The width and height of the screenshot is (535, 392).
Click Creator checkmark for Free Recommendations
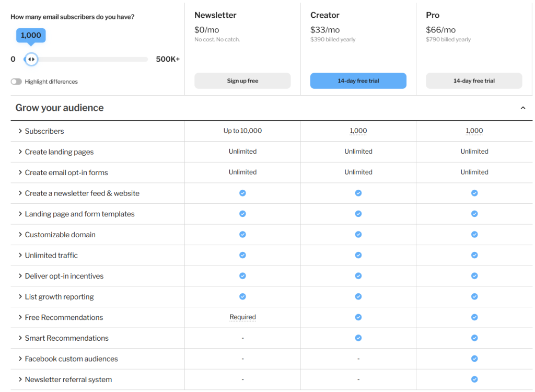[358, 317]
